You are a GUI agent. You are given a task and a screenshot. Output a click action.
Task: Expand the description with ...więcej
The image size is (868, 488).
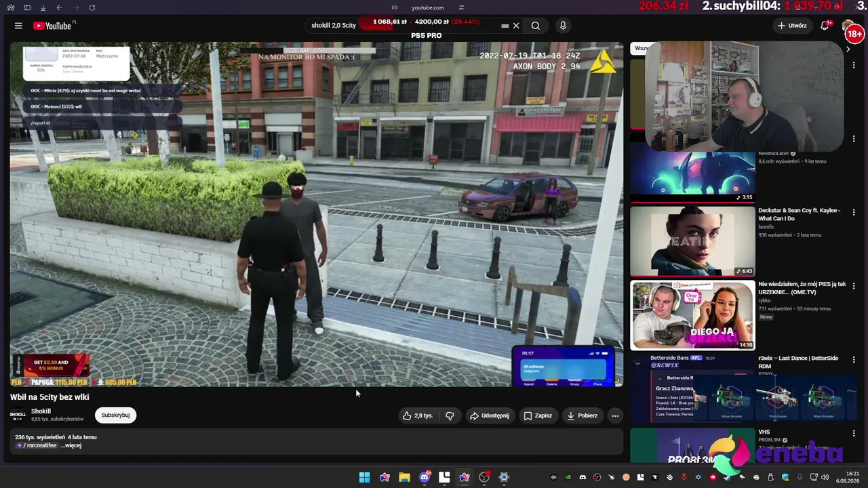(71, 445)
